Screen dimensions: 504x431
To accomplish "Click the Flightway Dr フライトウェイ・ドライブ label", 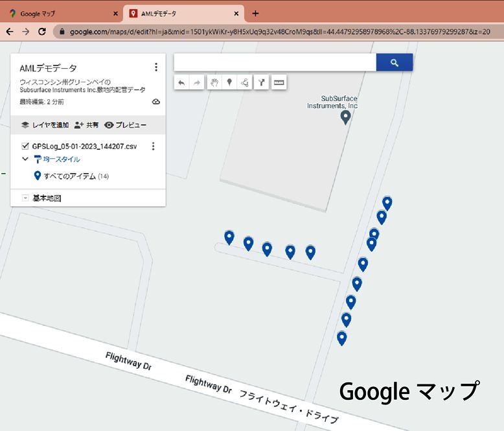I will tap(262, 399).
